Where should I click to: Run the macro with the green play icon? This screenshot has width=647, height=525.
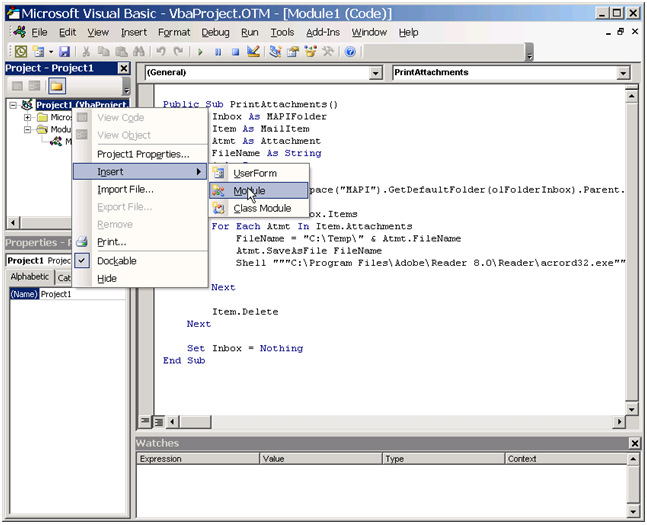point(200,52)
